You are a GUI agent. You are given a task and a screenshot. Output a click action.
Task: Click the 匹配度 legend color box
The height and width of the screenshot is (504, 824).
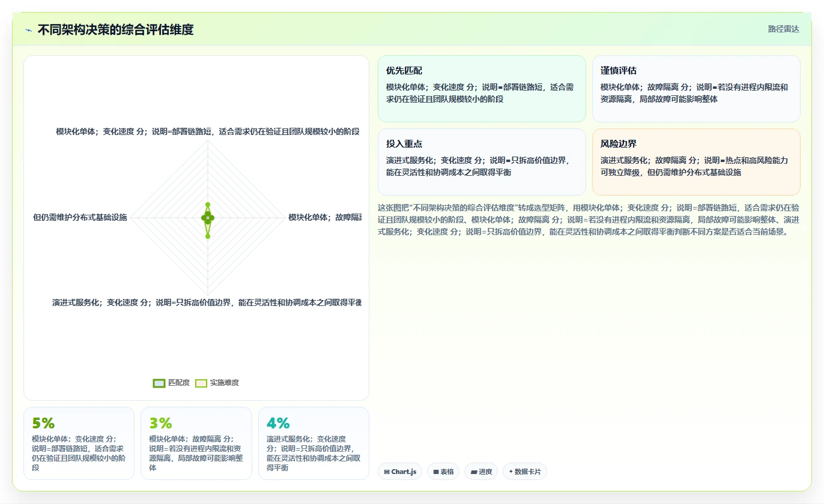point(159,383)
